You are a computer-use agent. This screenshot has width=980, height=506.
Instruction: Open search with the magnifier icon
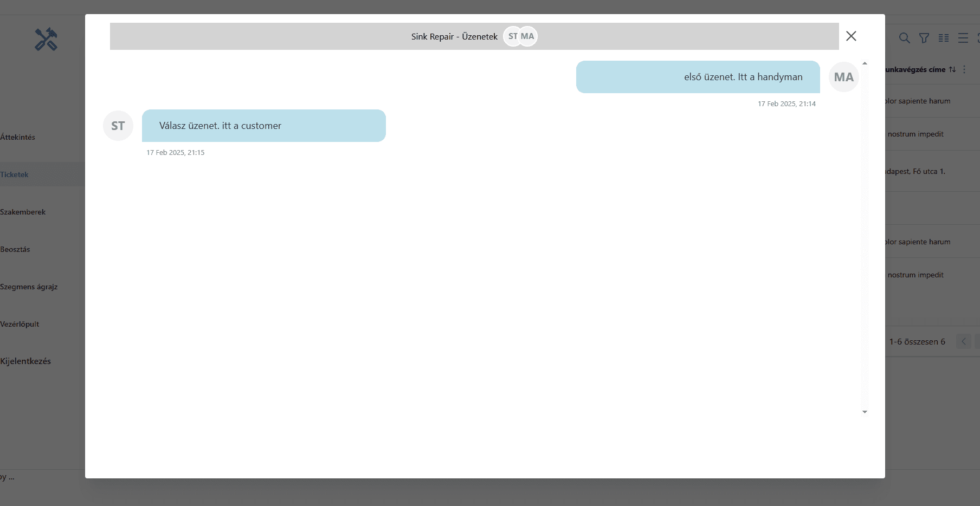coord(904,38)
